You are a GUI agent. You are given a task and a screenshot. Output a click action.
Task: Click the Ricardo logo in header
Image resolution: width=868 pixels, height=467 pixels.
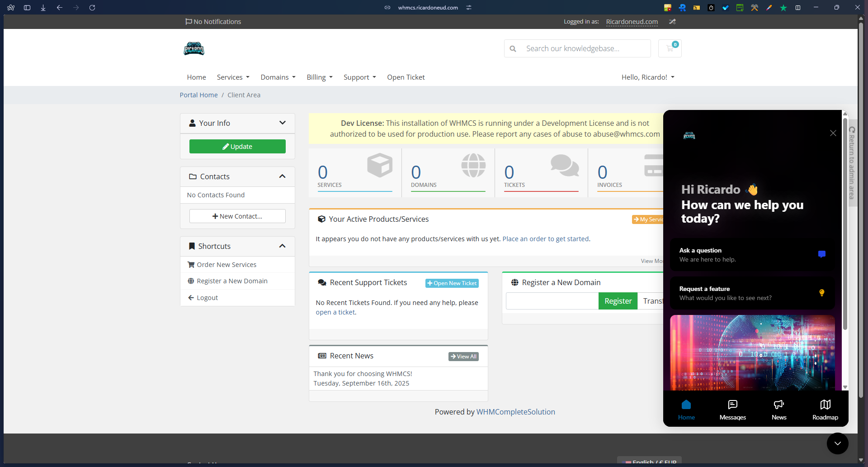194,48
